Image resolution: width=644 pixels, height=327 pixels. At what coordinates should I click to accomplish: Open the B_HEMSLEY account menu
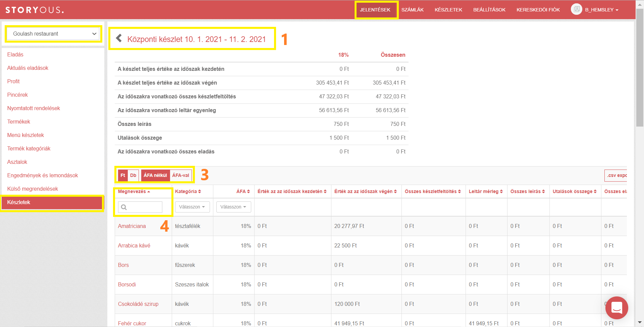pos(601,10)
